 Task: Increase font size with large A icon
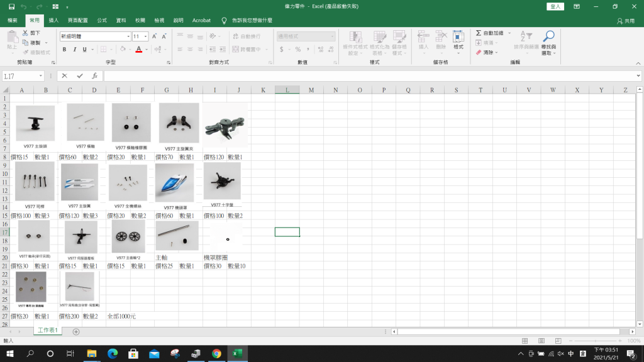155,36
